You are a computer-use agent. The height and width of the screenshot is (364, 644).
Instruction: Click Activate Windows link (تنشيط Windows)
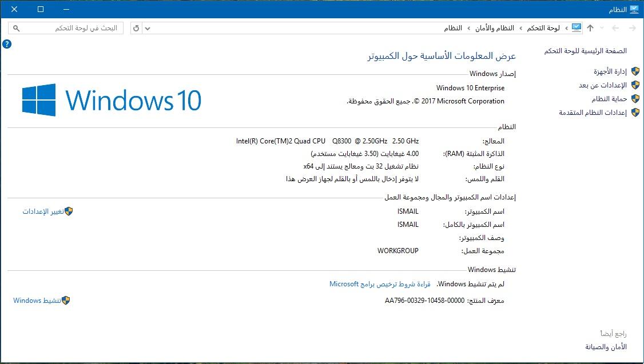click(37, 301)
